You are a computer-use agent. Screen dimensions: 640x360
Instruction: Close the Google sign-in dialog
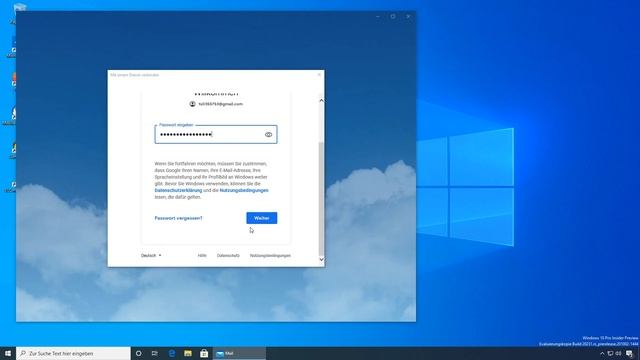319,75
